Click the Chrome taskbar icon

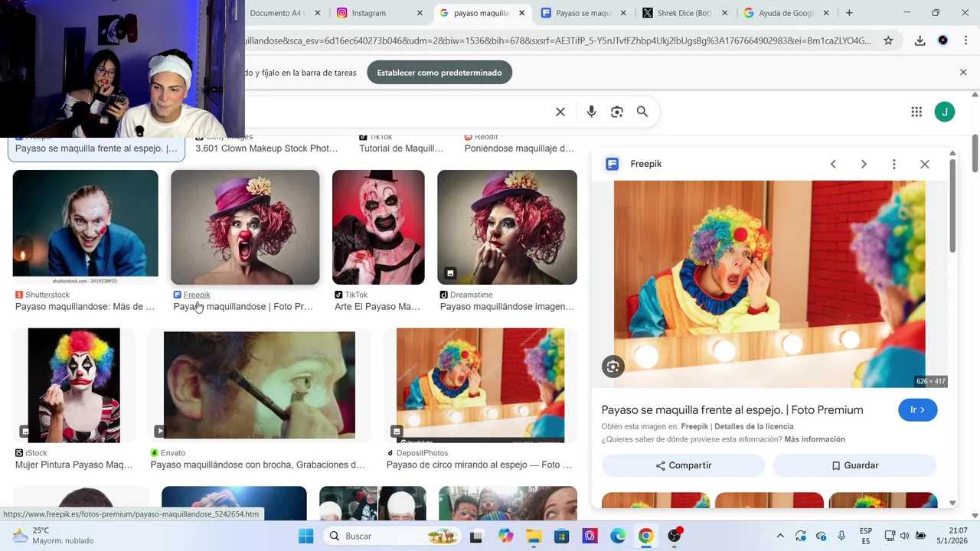pyautogui.click(x=646, y=536)
